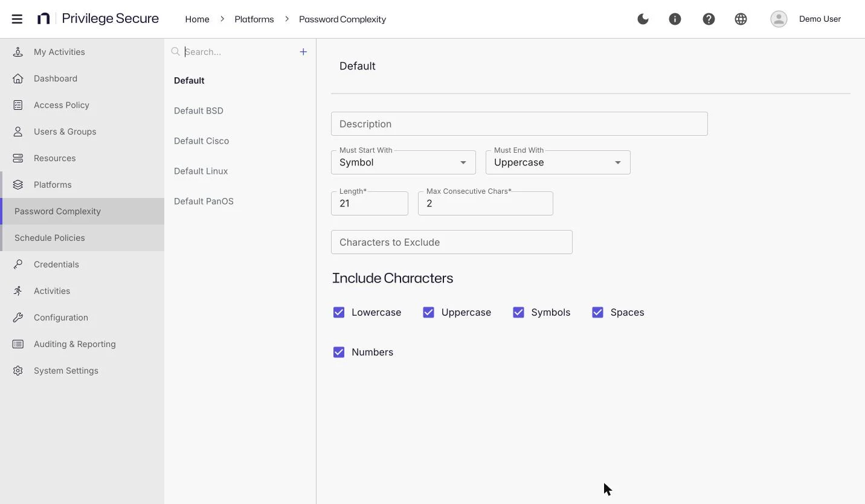Click the policy Search box
This screenshot has height=504, width=865.
coord(239,52)
